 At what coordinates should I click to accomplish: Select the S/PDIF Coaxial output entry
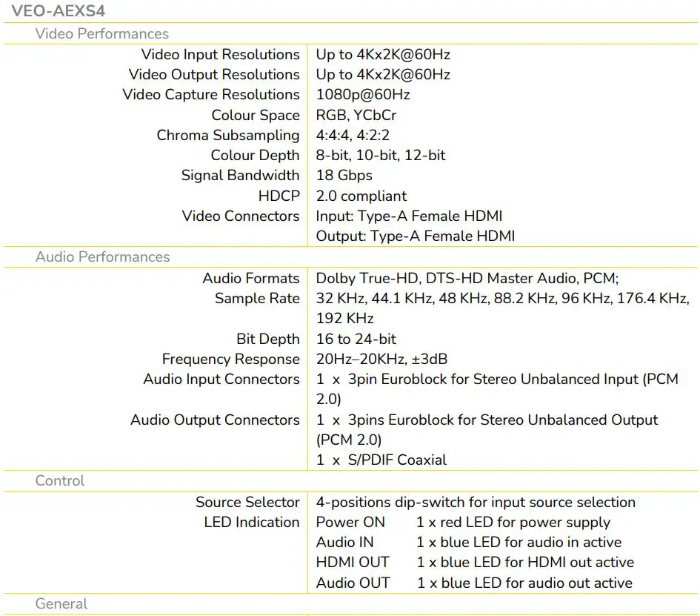[x=380, y=460]
